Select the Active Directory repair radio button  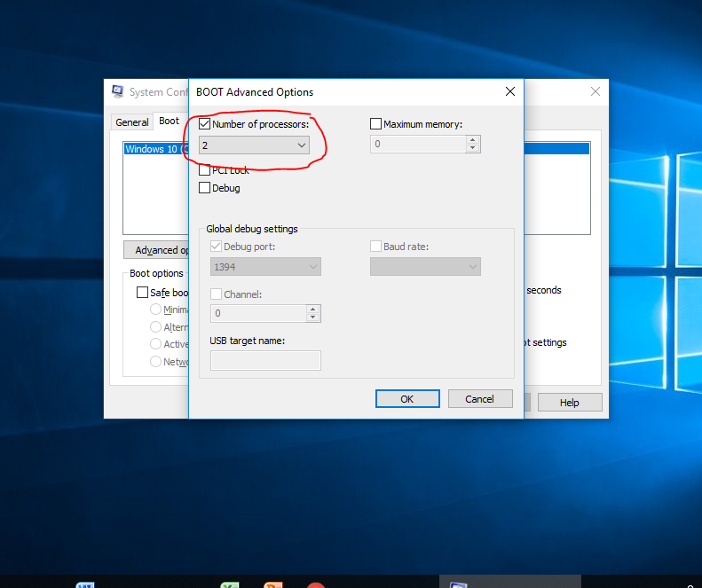[155, 344]
